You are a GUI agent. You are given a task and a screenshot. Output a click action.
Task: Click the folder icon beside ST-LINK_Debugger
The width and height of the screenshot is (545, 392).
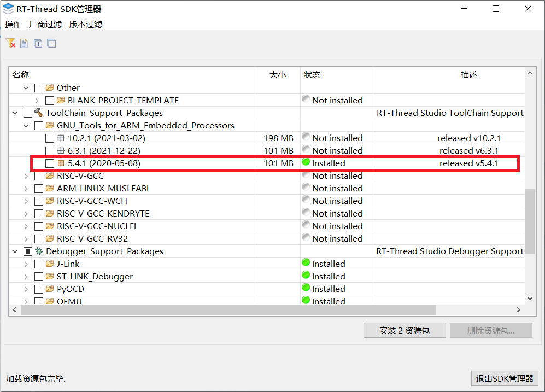pyautogui.click(x=50, y=276)
